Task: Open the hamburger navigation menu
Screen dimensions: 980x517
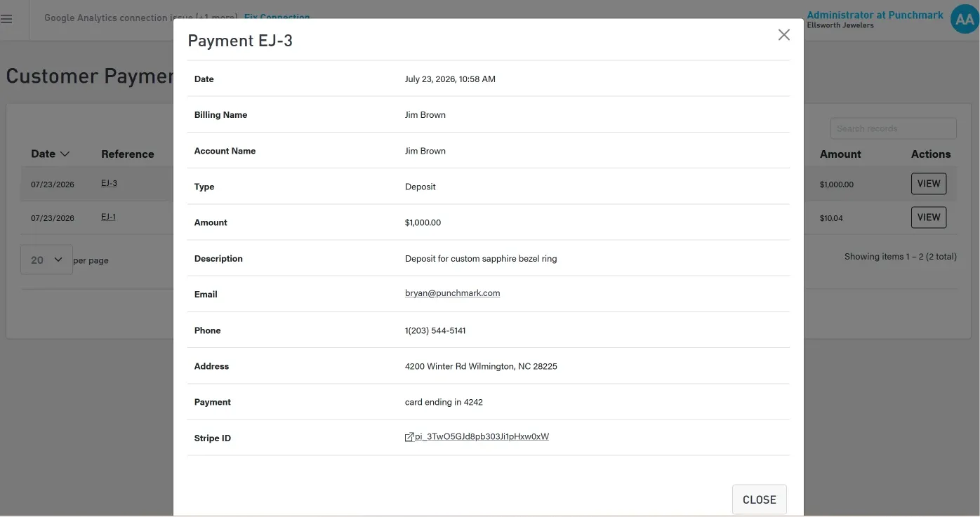Action: click(x=7, y=19)
